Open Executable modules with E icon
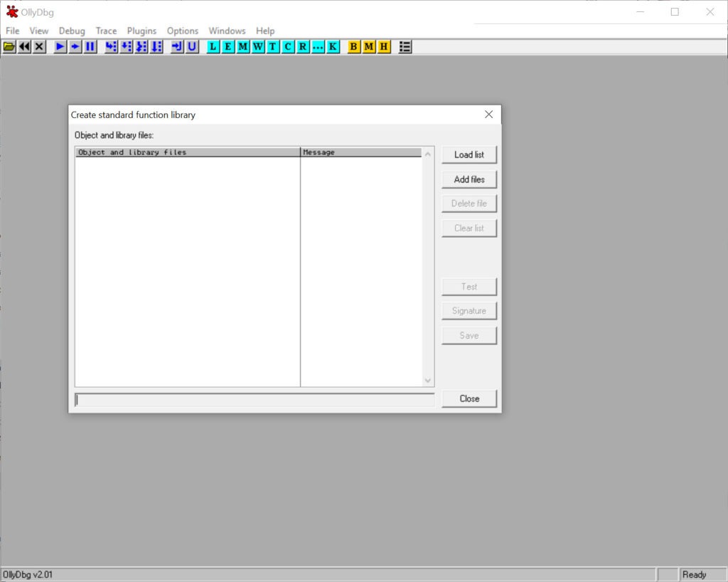This screenshot has height=582, width=728. coord(228,46)
